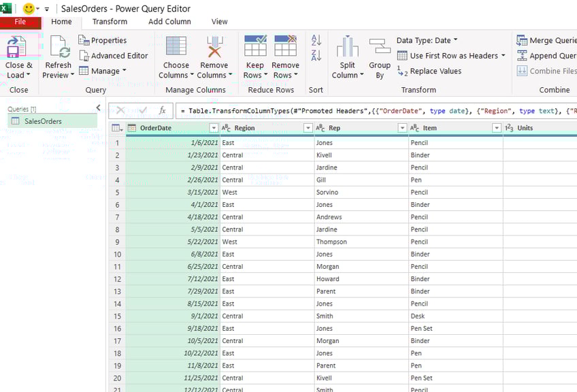Click the Remove Rows icon

point(286,46)
